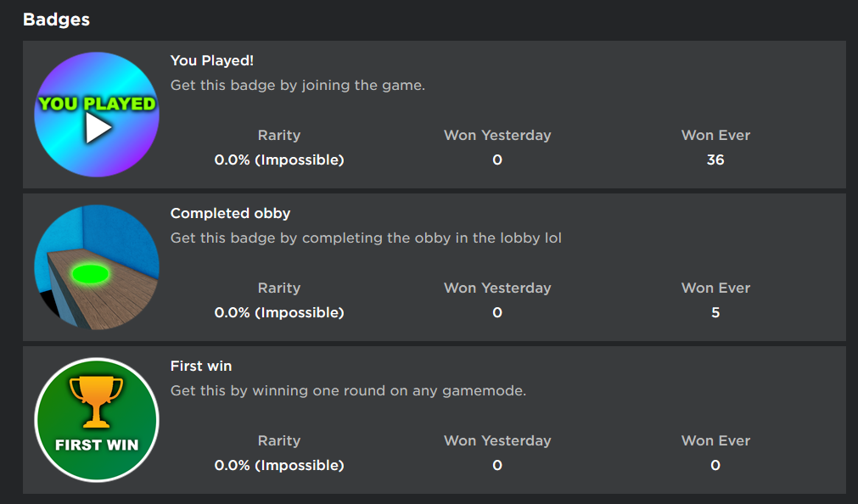Viewport: 858px width, 504px height.
Task: Select Rarity value for Completed obby badge
Action: point(279,312)
